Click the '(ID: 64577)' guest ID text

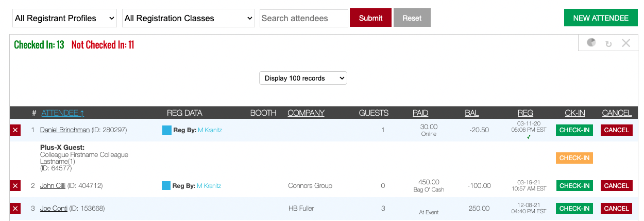56,168
